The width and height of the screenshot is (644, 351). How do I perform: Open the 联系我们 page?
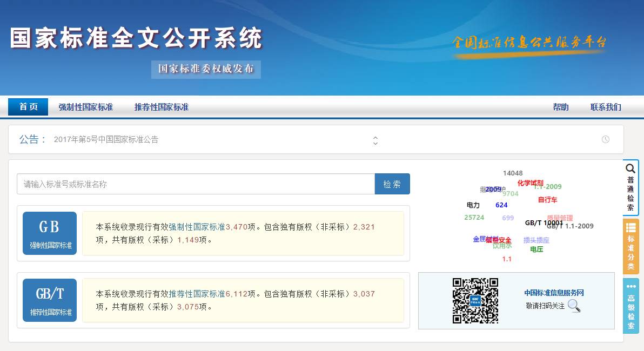[x=606, y=107]
